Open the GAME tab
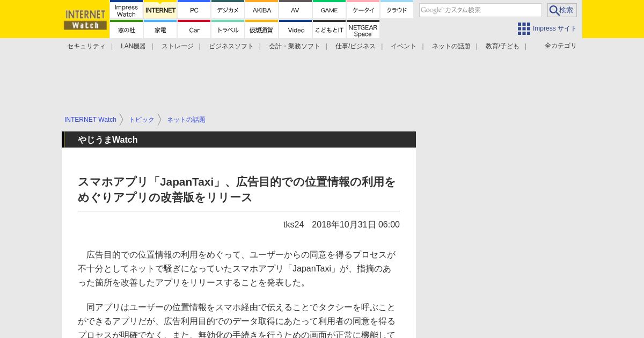 (330, 9)
